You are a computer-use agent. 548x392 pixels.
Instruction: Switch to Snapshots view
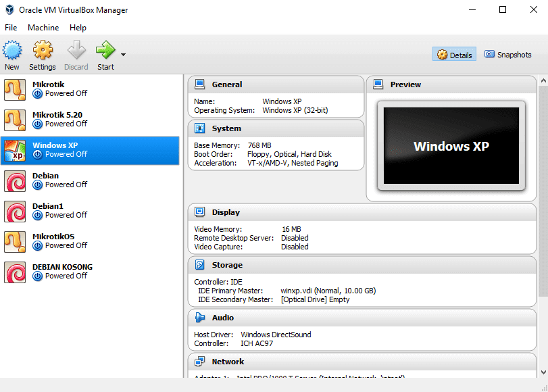click(508, 55)
